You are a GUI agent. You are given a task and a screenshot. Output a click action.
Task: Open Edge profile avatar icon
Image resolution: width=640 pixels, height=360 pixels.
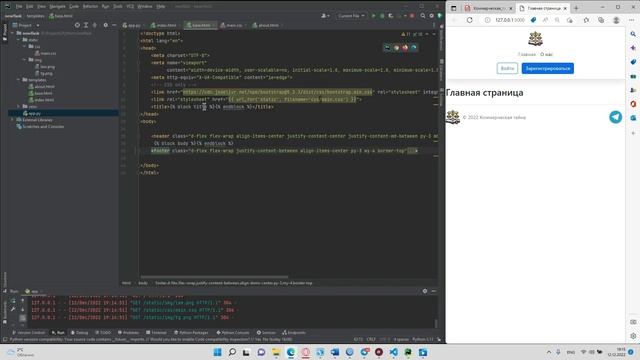click(616, 20)
